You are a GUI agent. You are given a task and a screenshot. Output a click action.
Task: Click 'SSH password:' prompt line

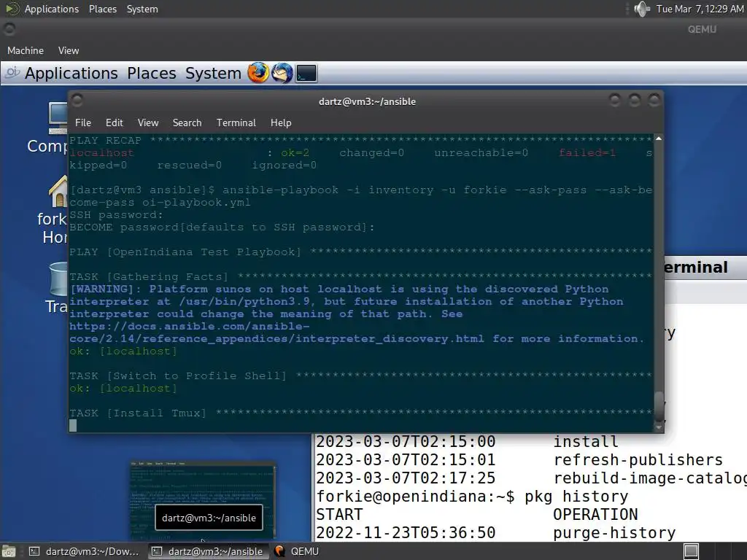[x=116, y=215]
